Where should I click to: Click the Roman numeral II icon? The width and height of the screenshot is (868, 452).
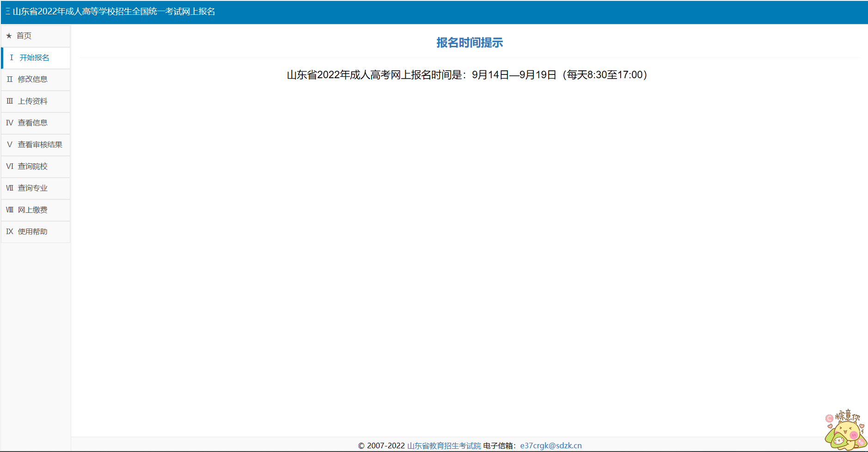click(10, 80)
